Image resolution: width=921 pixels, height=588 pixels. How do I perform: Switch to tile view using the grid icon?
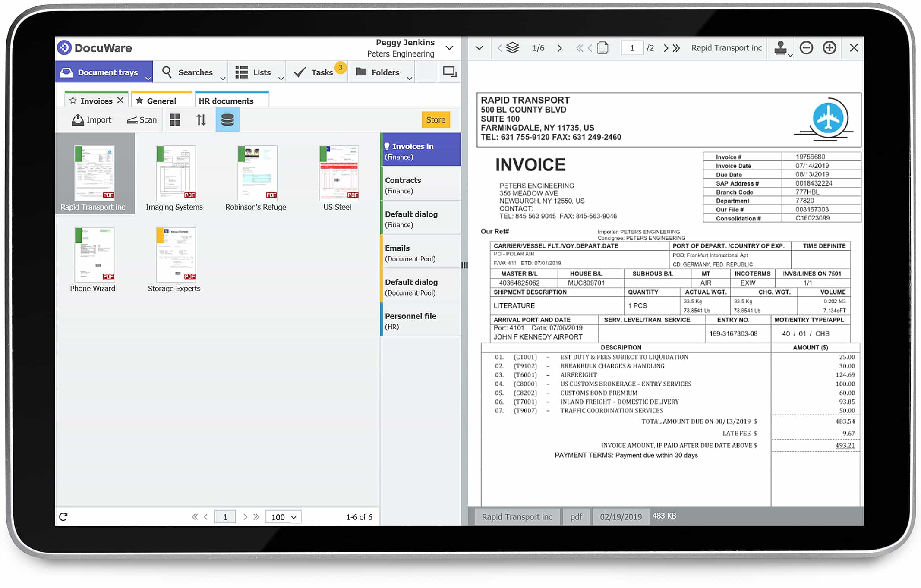click(x=174, y=119)
